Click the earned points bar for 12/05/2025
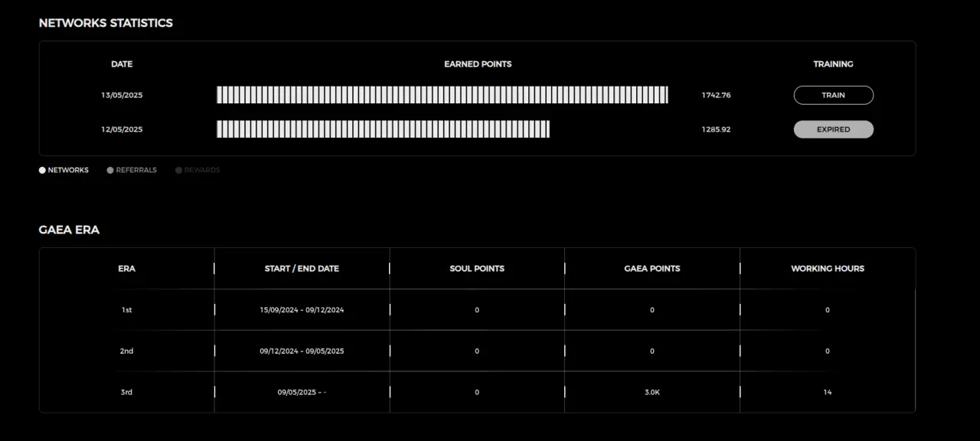The image size is (980, 441). click(x=383, y=129)
